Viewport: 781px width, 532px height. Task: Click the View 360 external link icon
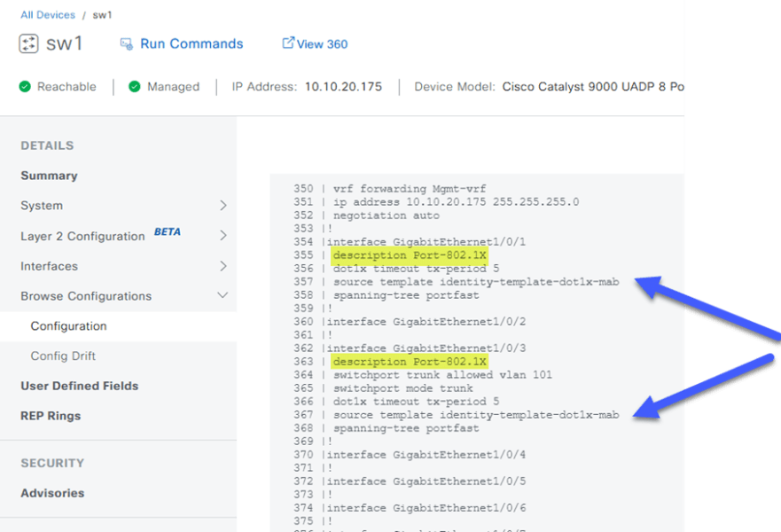point(287,43)
